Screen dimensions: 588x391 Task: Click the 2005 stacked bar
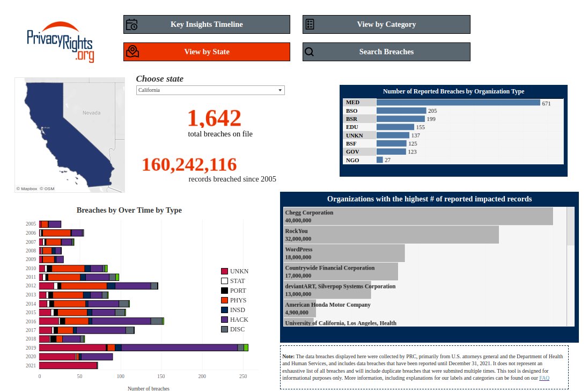tap(50, 225)
